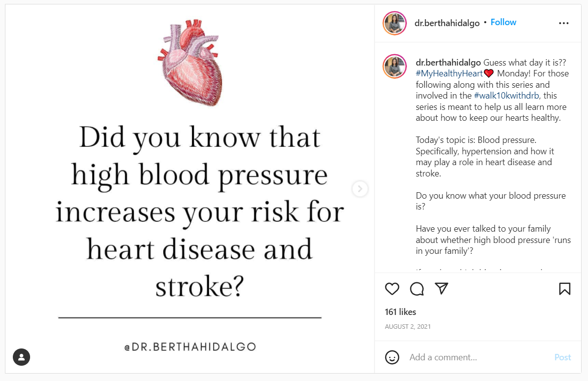Click the header profile picture
Image resolution: width=588 pixels, height=381 pixels.
pos(395,23)
